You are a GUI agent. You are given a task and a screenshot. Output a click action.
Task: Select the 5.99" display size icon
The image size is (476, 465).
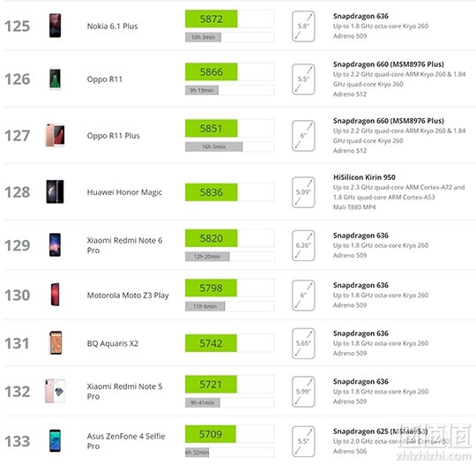pos(303,392)
